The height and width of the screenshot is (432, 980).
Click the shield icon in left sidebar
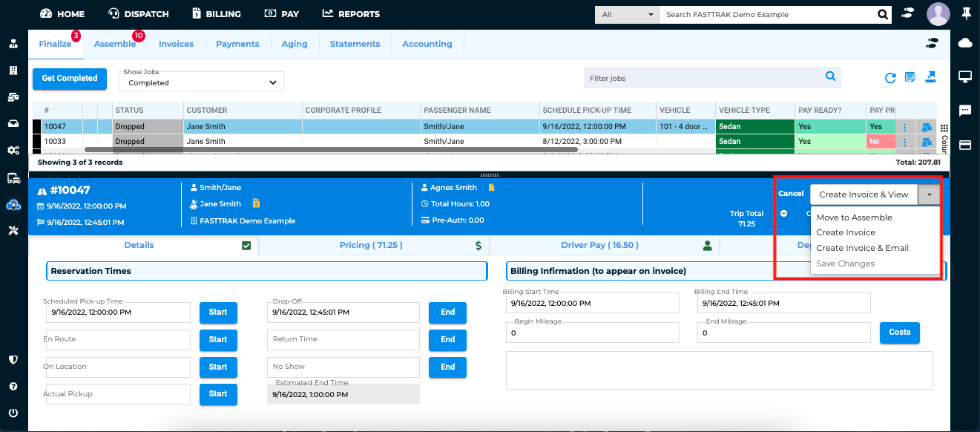point(13,359)
